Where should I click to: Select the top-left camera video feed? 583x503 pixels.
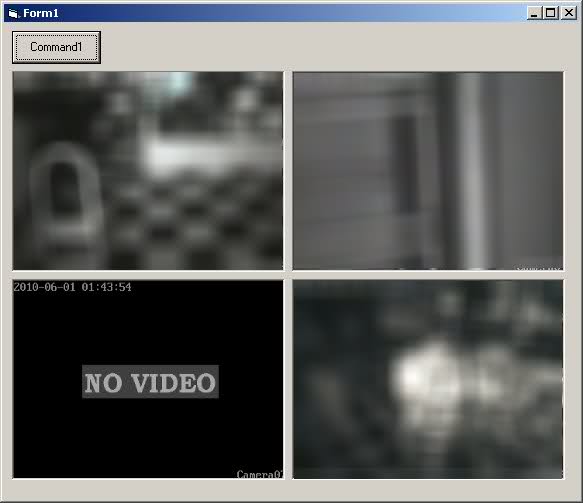(x=148, y=171)
